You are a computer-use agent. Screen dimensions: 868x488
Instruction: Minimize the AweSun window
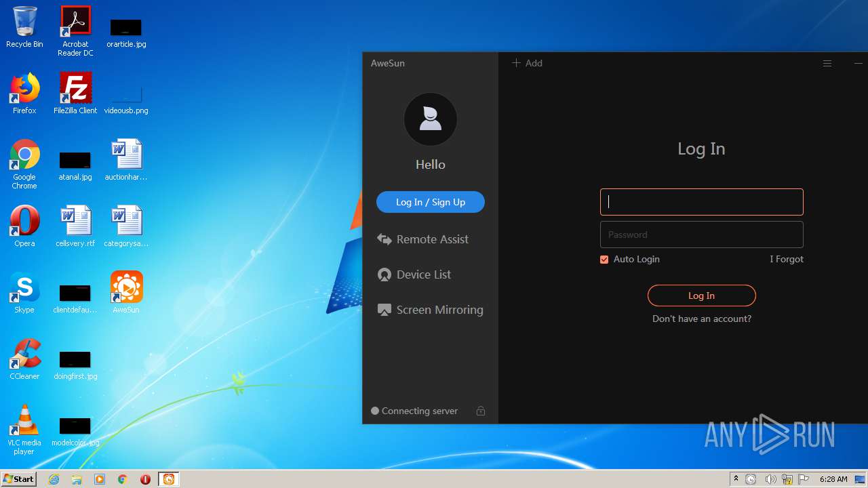(x=859, y=63)
